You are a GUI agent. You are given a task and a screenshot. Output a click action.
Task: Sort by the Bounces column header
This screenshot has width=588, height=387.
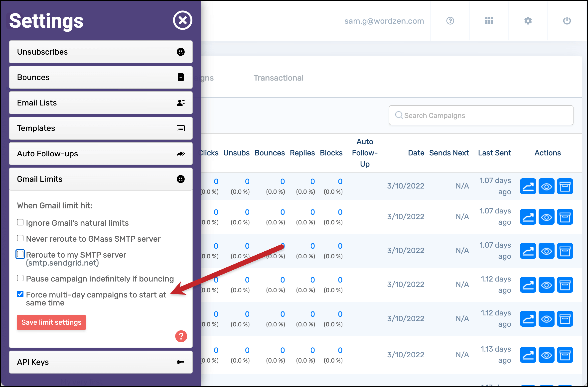pos(270,153)
